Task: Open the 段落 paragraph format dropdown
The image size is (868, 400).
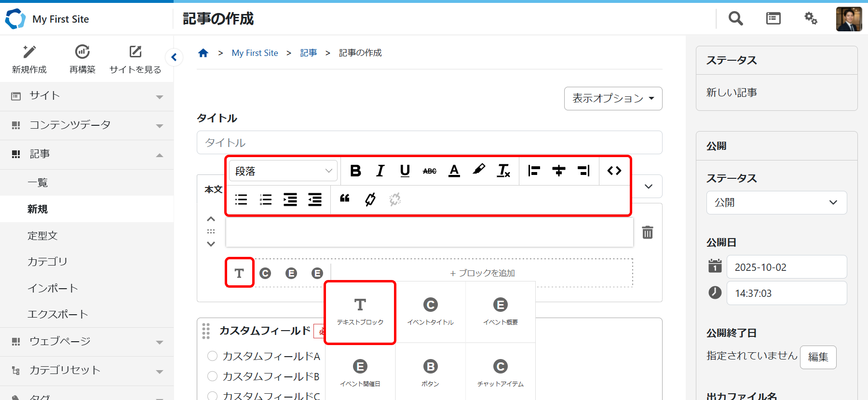Action: (x=283, y=171)
